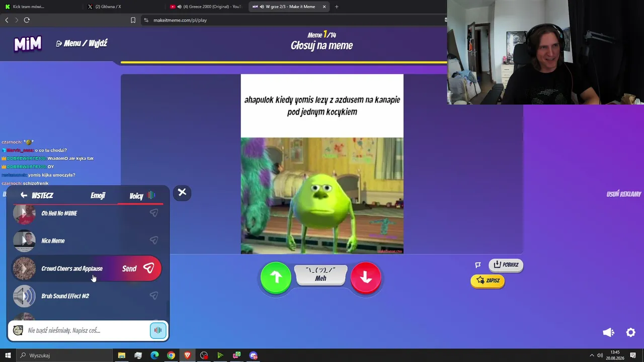This screenshot has height=362, width=644.
Task: Reload the makeitmeme page
Action: tap(27, 20)
